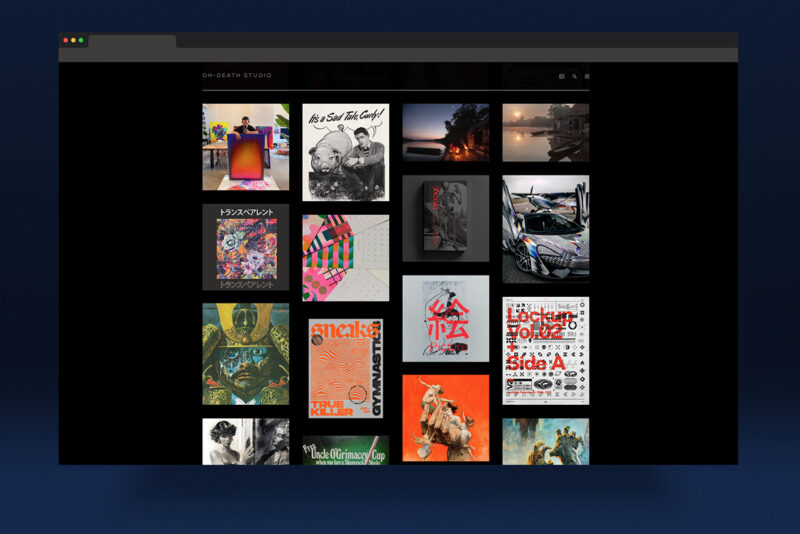Click the OH-DEATH STUDIO site title
Screen dimensions: 800x534
(x=237, y=75)
